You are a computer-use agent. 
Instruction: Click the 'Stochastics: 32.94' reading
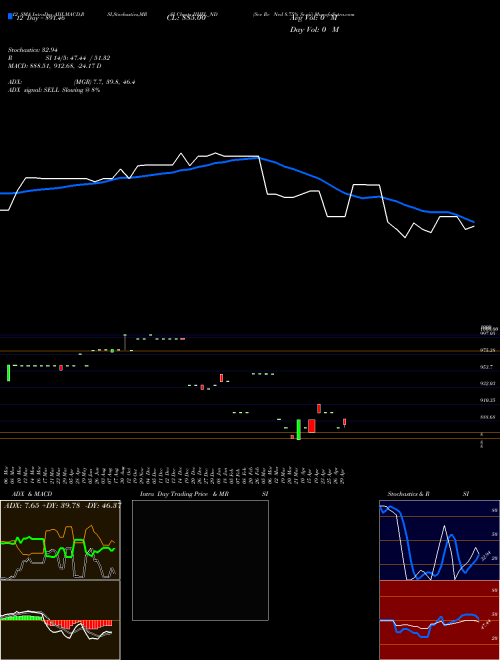click(x=32, y=50)
